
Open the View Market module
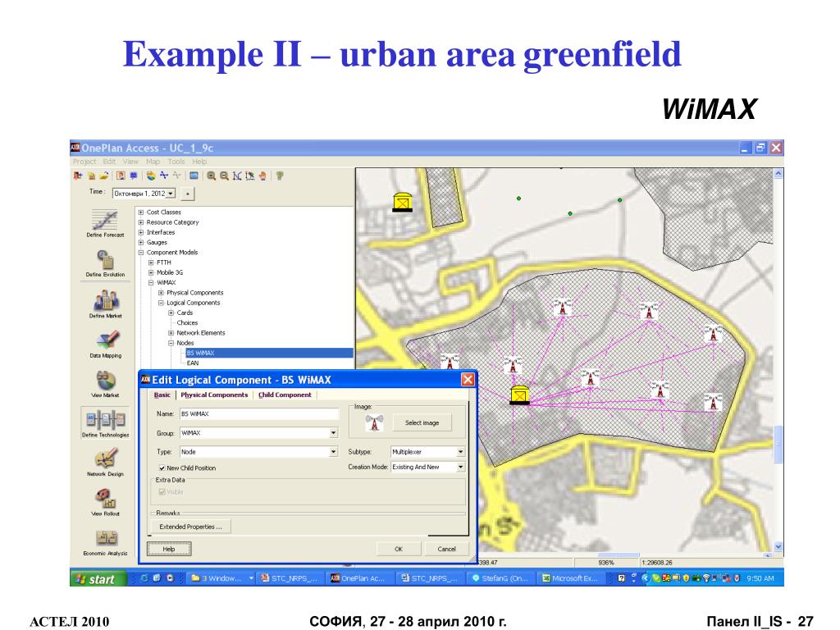[x=106, y=383]
